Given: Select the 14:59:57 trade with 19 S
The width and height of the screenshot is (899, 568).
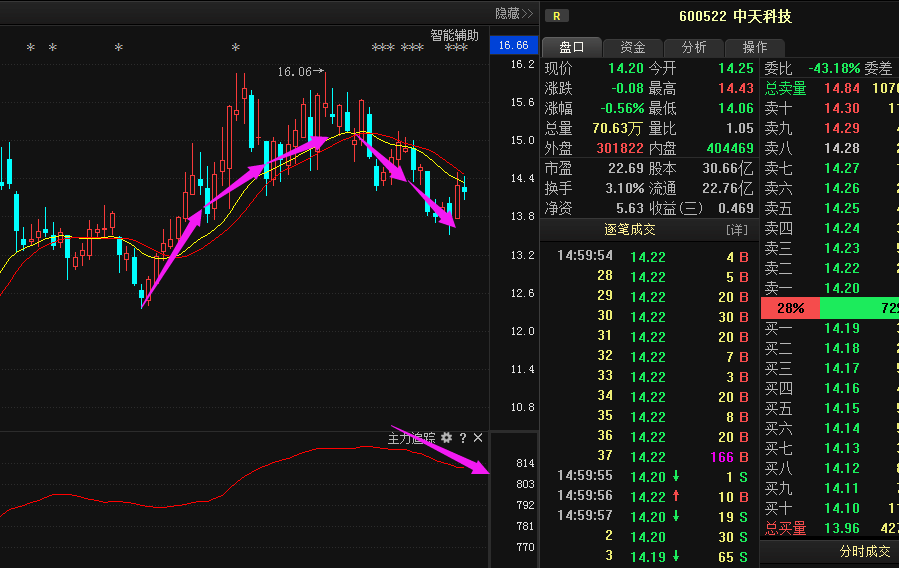Looking at the screenshot, I should point(650,516).
